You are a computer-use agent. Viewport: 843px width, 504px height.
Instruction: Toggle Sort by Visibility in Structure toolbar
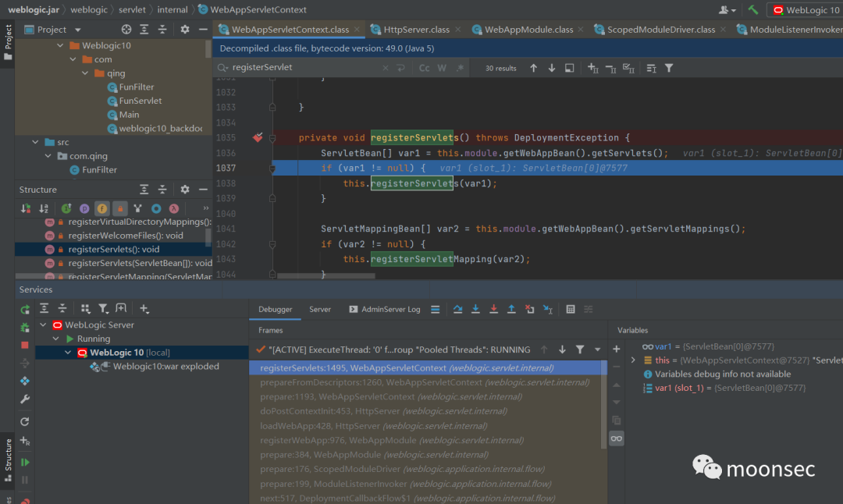click(x=25, y=208)
